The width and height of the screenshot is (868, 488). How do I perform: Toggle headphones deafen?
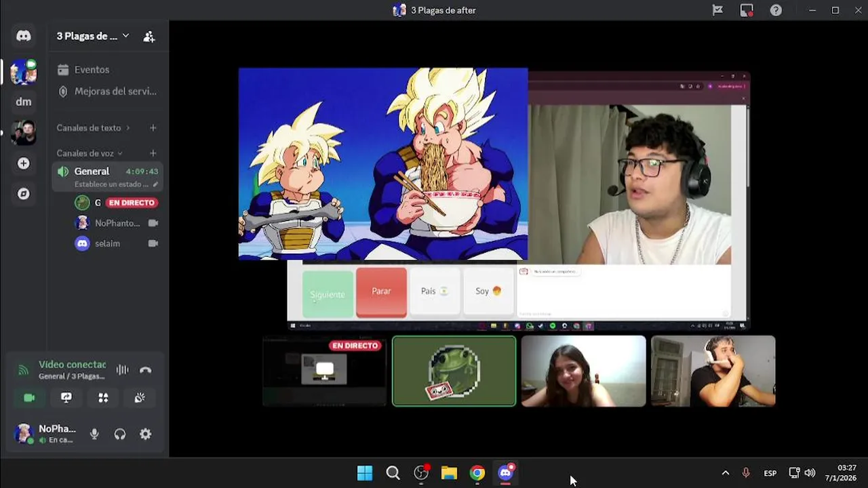tap(120, 434)
